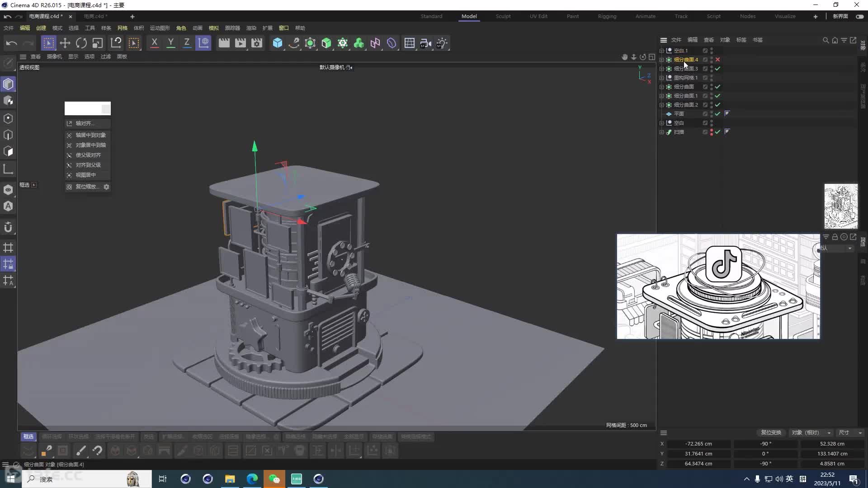This screenshot has height=488, width=868.
Task: Add a Camera object
Action: pyautogui.click(x=426, y=43)
